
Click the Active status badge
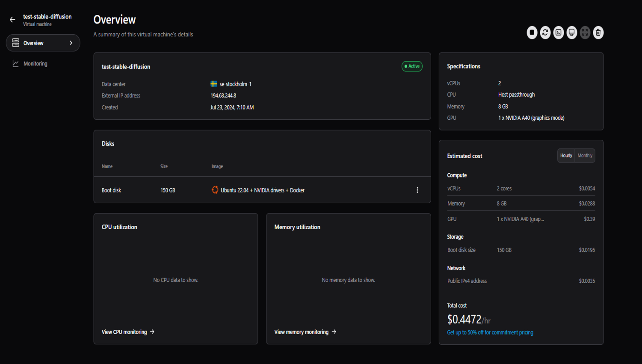pyautogui.click(x=412, y=66)
